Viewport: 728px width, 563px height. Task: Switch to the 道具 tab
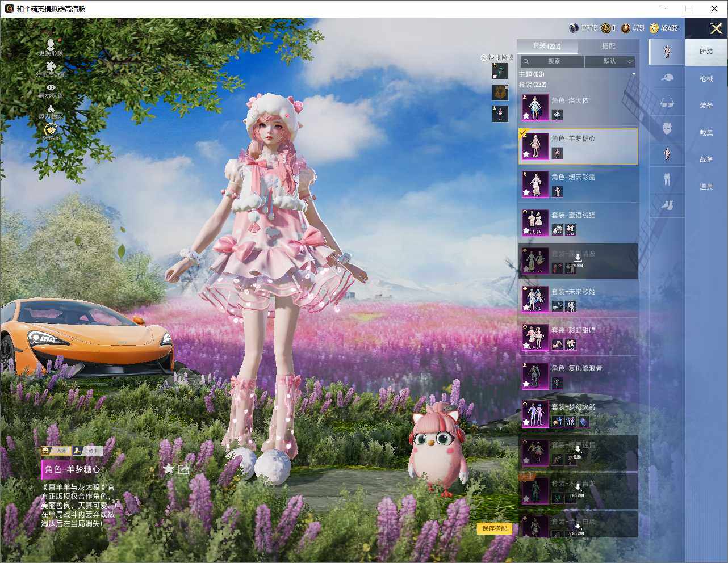click(x=706, y=187)
